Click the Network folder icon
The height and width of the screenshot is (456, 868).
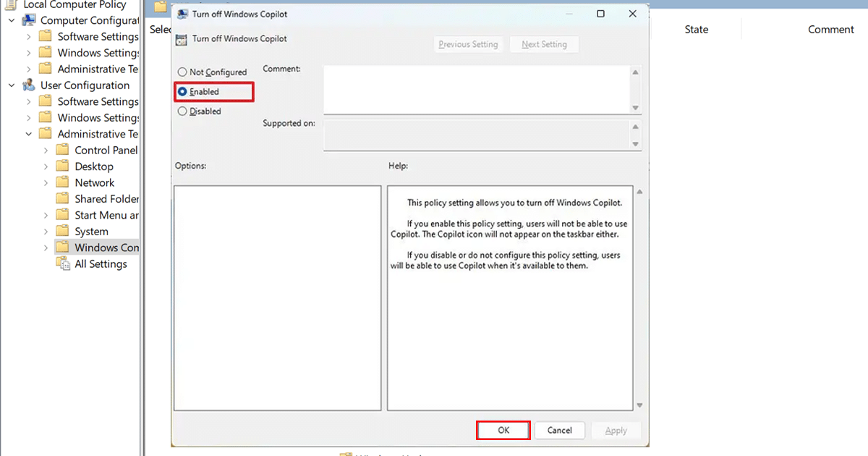pyautogui.click(x=63, y=182)
